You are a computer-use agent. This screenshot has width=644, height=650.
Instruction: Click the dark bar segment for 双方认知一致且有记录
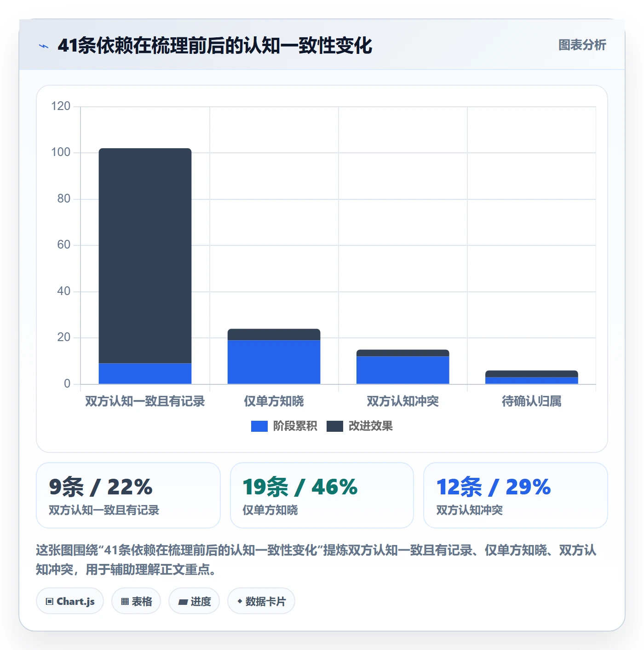coord(145,256)
